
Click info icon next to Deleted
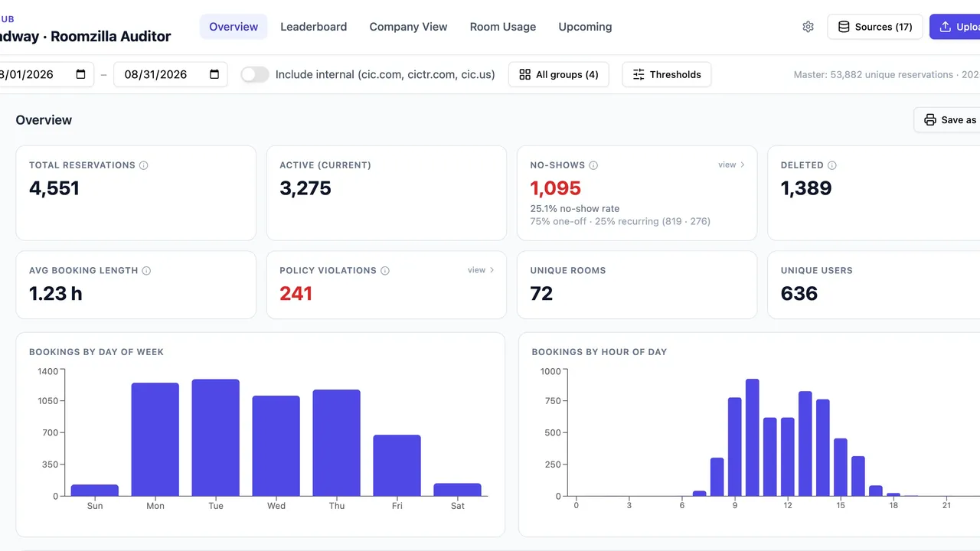832,165
